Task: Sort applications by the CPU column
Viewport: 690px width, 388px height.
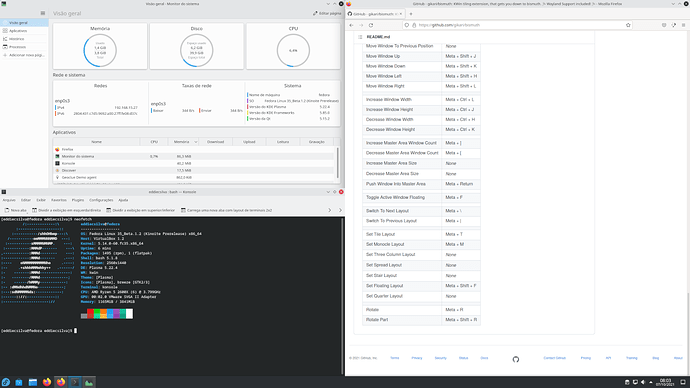Action: tap(154, 142)
